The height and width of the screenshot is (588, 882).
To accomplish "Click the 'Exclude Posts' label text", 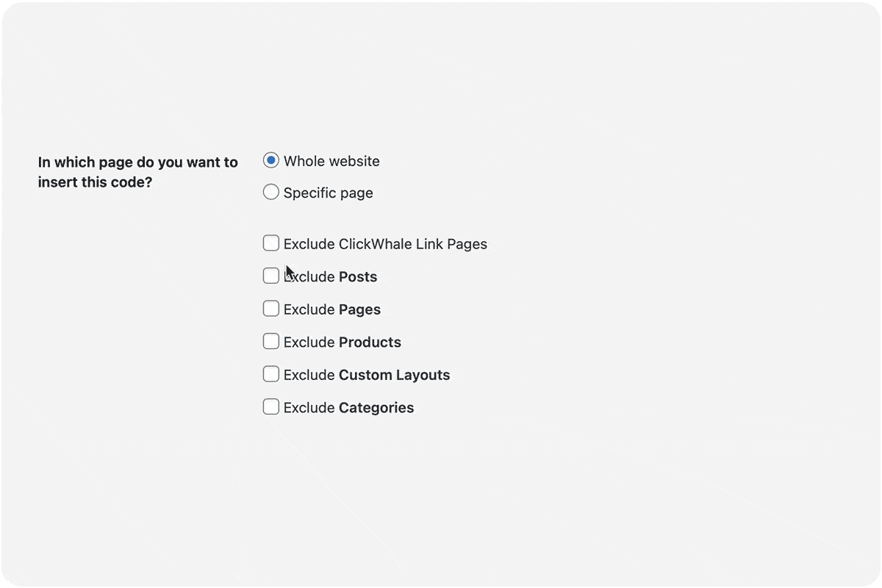I will click(x=331, y=277).
